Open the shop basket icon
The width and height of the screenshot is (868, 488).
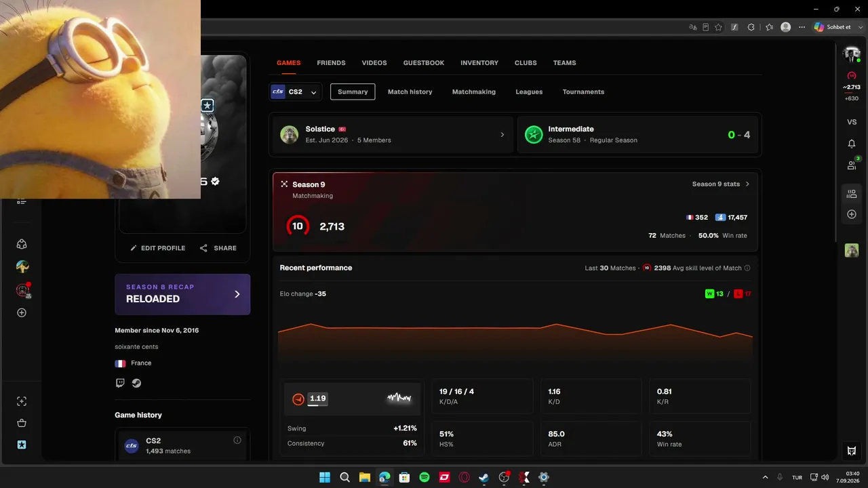(x=22, y=423)
